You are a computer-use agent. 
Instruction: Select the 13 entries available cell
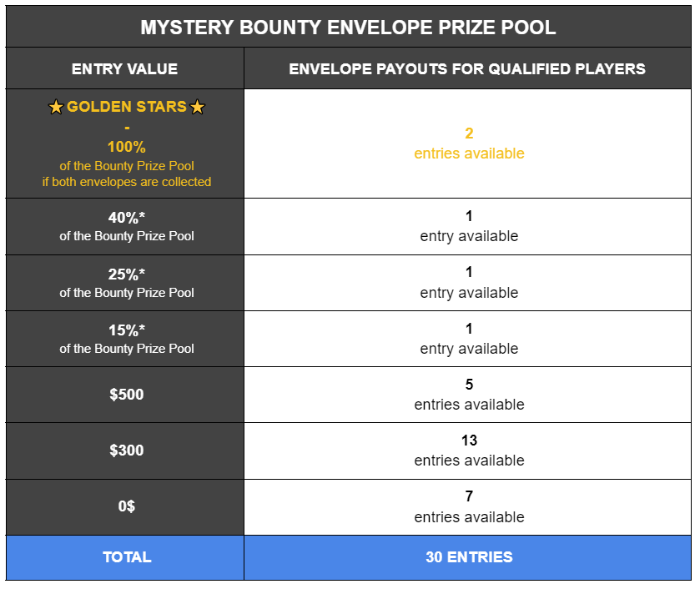(469, 451)
